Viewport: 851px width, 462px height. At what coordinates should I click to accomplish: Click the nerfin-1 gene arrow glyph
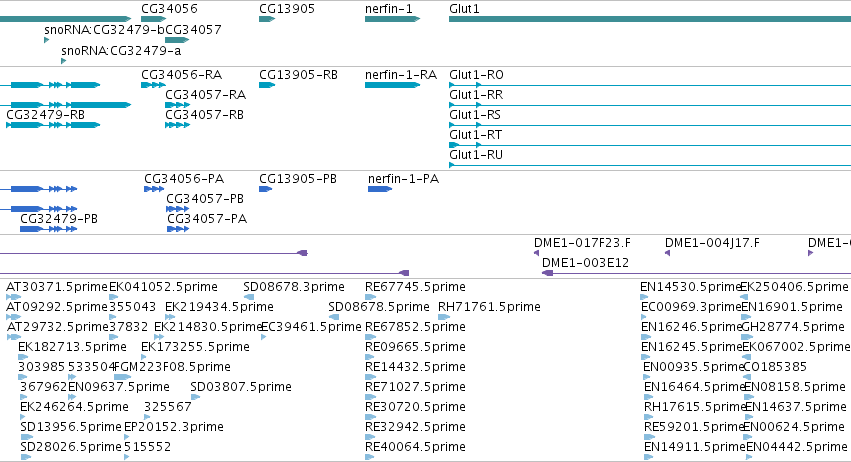pos(392,19)
